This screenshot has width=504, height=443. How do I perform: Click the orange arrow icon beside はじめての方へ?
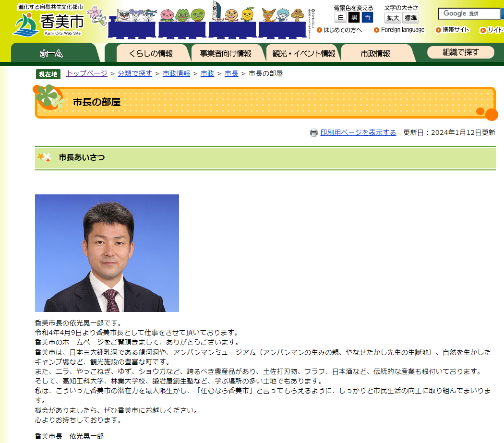(320, 30)
